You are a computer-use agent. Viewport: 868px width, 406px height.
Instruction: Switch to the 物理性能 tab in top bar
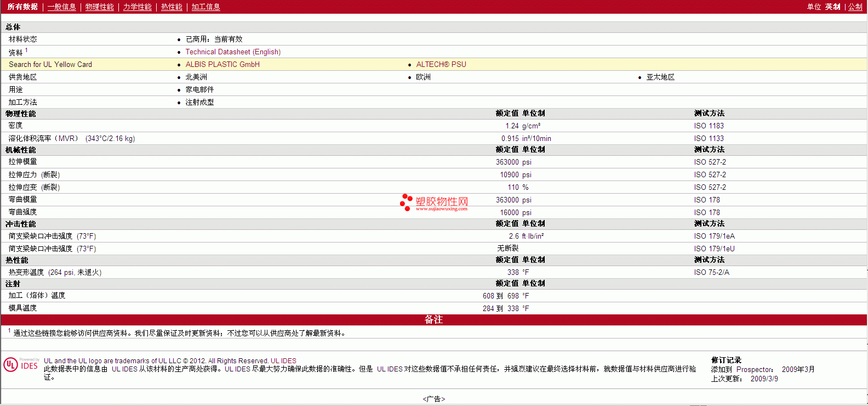(x=100, y=7)
